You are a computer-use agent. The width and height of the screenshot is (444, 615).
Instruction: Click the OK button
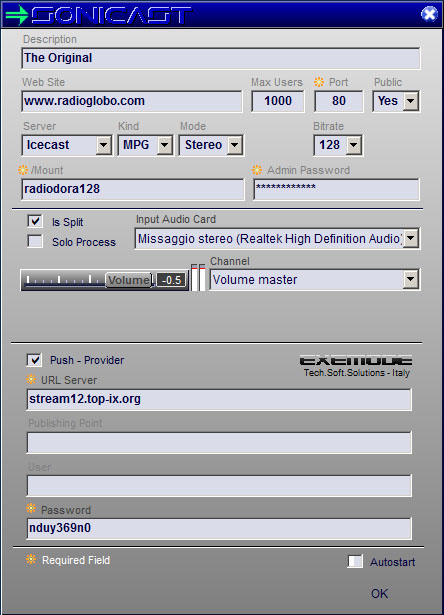point(380,593)
